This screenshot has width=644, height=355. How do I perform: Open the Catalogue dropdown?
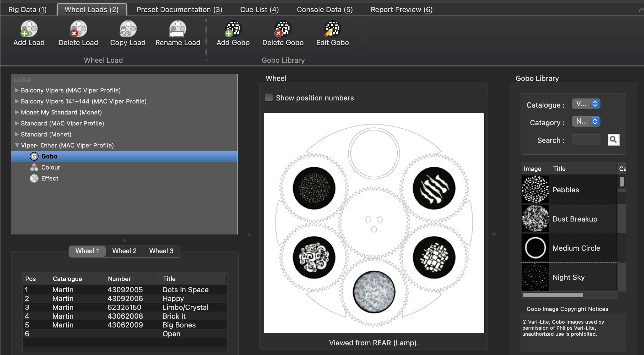point(586,104)
